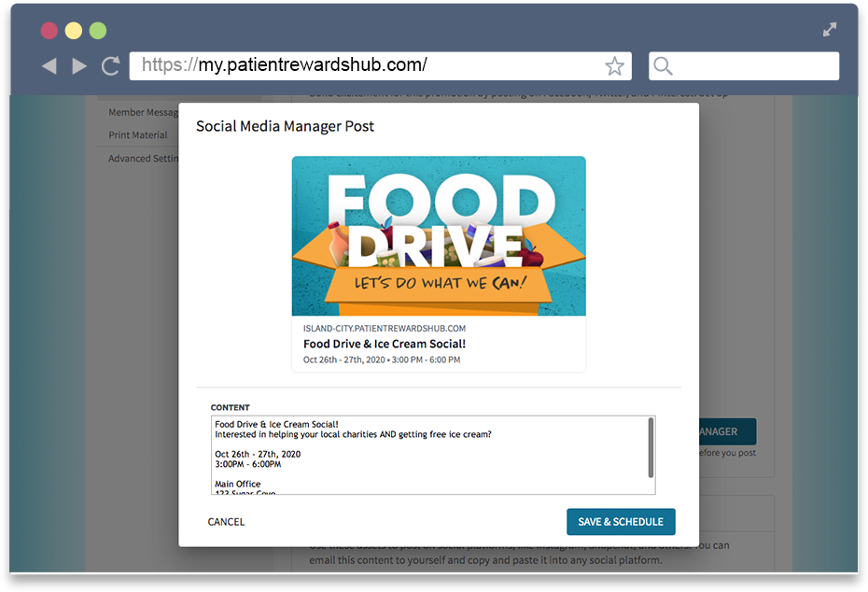
Task: Click the red window close dot
Action: [x=49, y=31]
